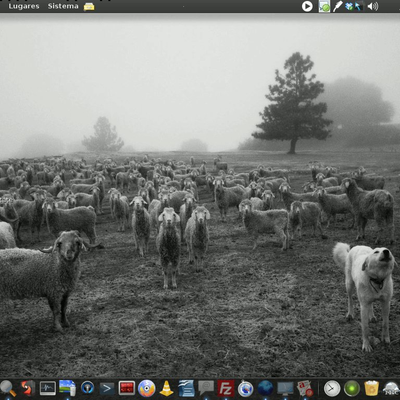This screenshot has height=400, width=400.
Task: Click the circular play icon in top panel
Action: click(x=307, y=6)
